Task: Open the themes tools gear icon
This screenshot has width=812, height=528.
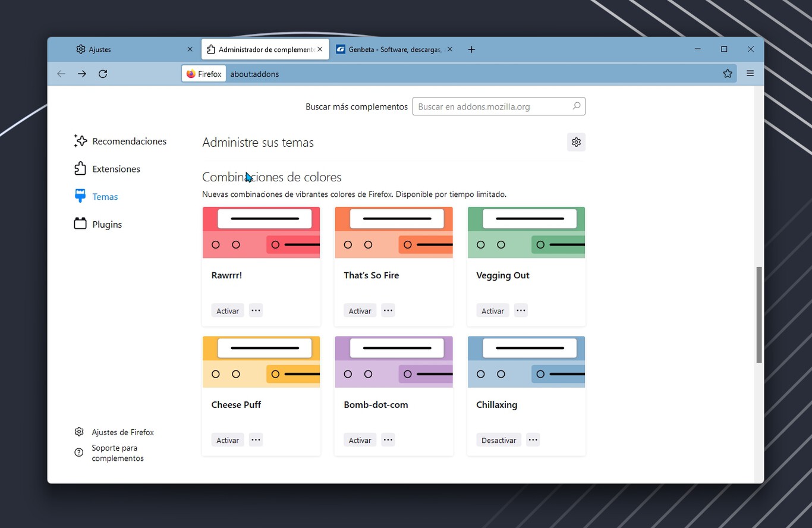Action: click(575, 142)
